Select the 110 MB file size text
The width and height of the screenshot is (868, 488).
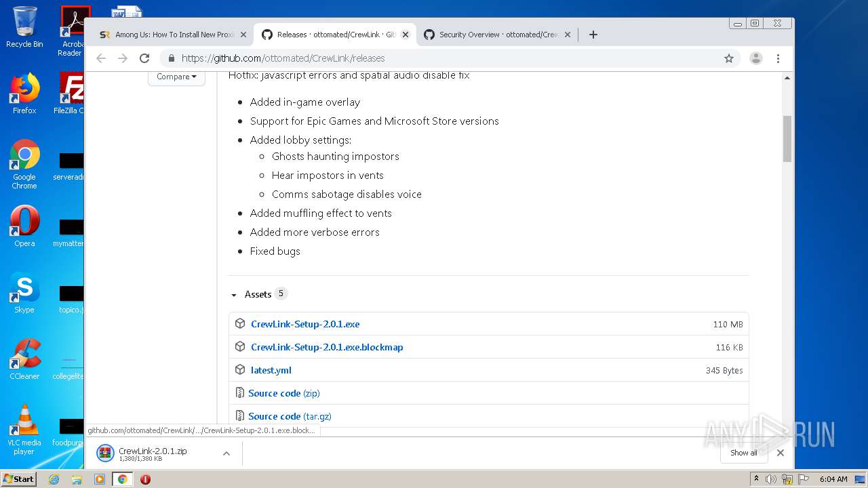pyautogui.click(x=728, y=325)
